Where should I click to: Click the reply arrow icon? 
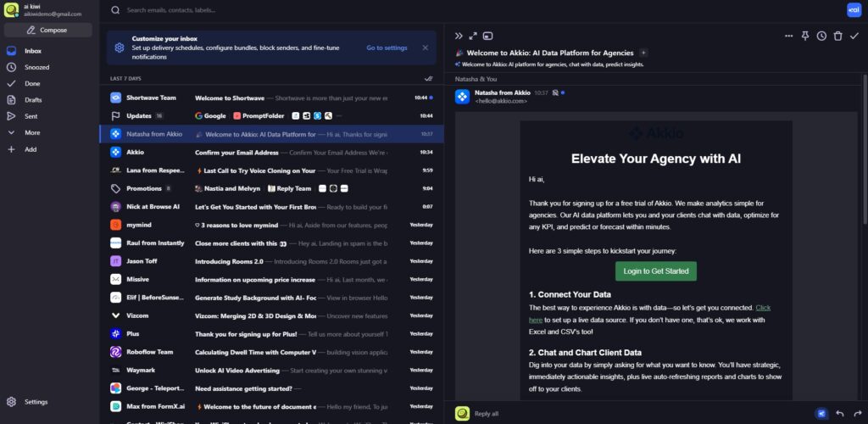coord(840,414)
